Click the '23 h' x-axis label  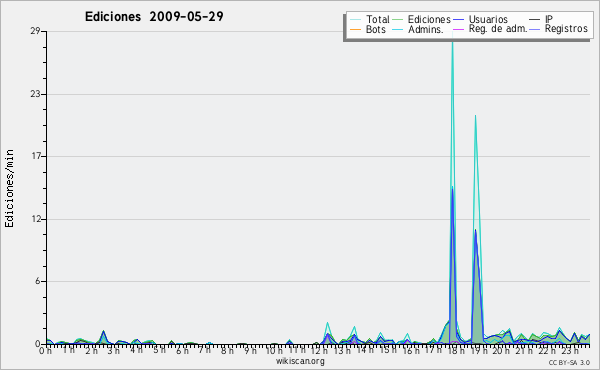click(569, 351)
